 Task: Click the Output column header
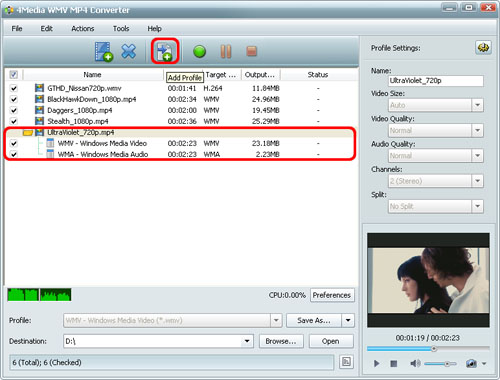(260, 75)
